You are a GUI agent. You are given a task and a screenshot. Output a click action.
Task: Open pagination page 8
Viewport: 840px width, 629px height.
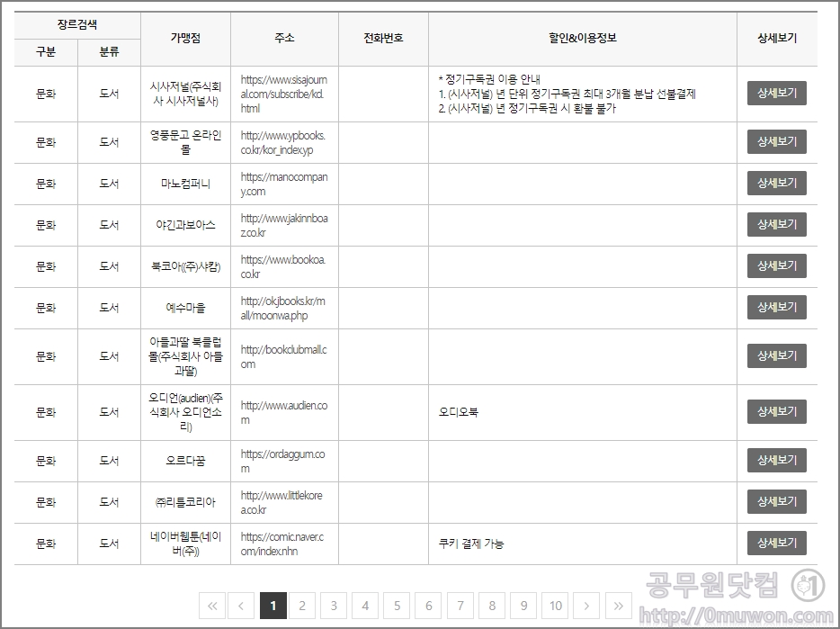click(492, 606)
